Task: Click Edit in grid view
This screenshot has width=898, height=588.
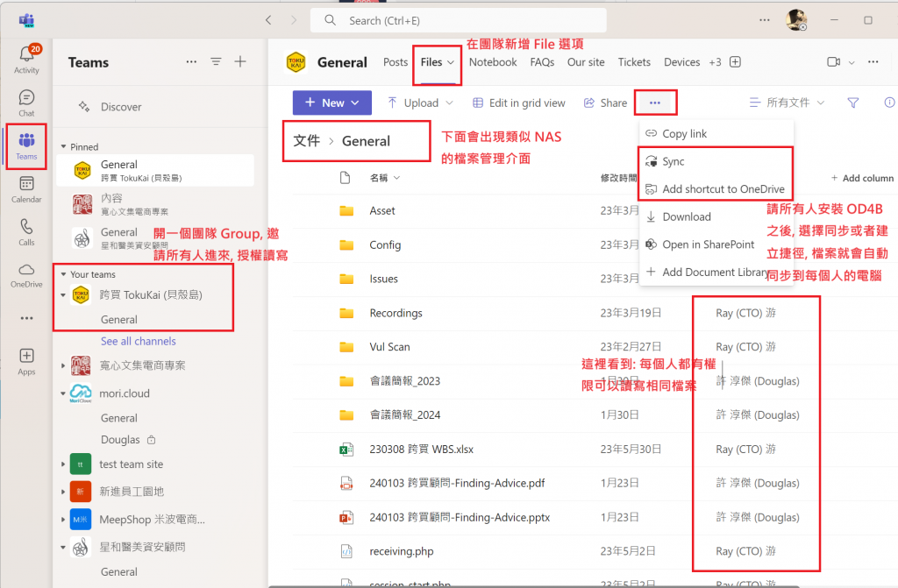Action: [x=519, y=103]
